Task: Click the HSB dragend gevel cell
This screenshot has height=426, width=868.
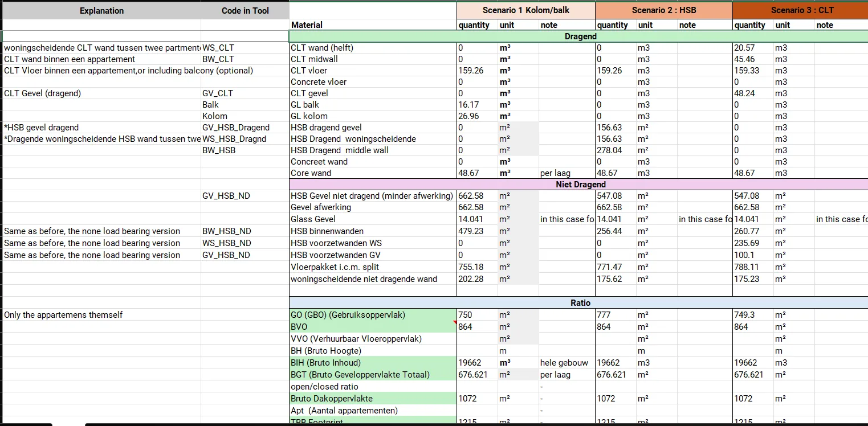Action: coord(373,128)
